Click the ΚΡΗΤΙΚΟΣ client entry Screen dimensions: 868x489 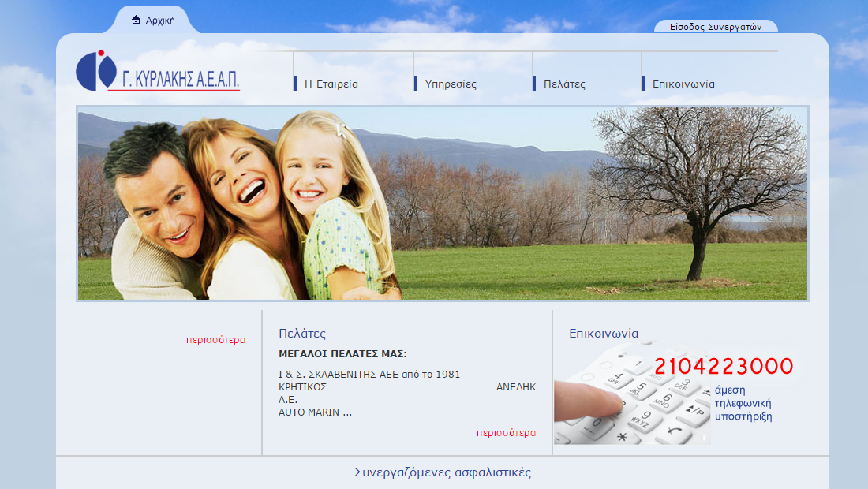point(302,387)
